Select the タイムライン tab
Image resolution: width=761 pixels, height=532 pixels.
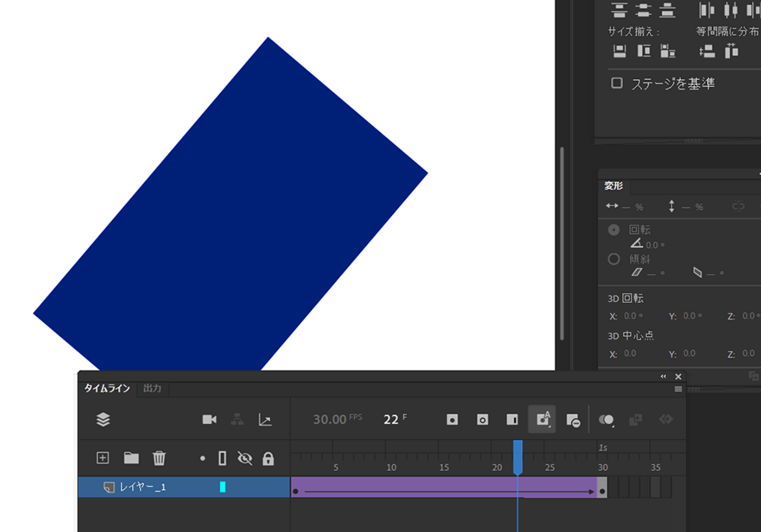pyautogui.click(x=107, y=388)
